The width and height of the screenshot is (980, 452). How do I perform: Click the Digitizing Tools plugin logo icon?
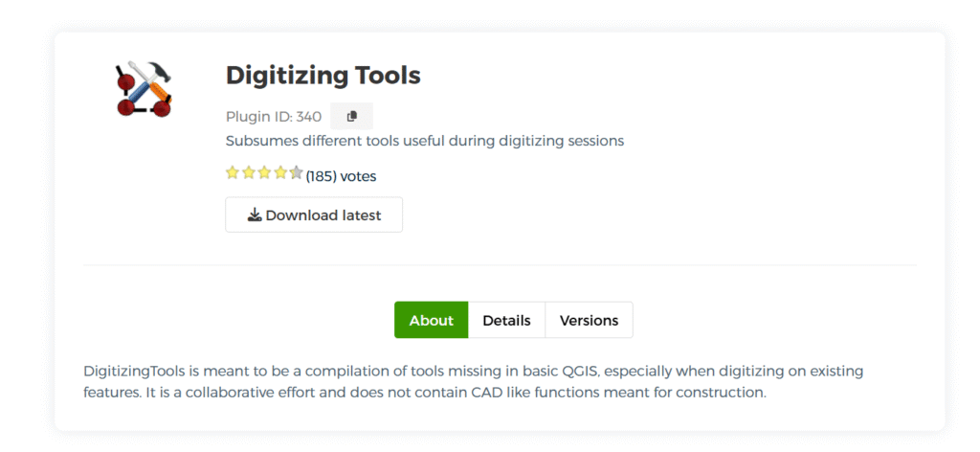(144, 88)
